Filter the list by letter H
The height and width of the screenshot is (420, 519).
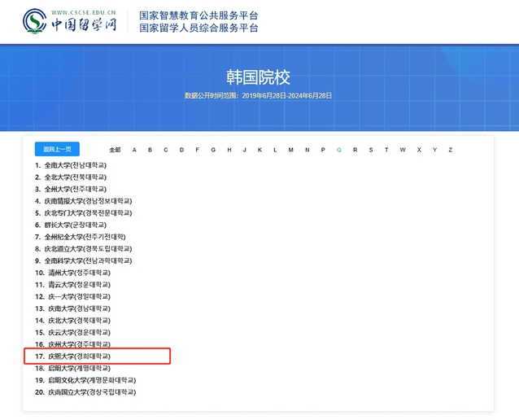229,150
